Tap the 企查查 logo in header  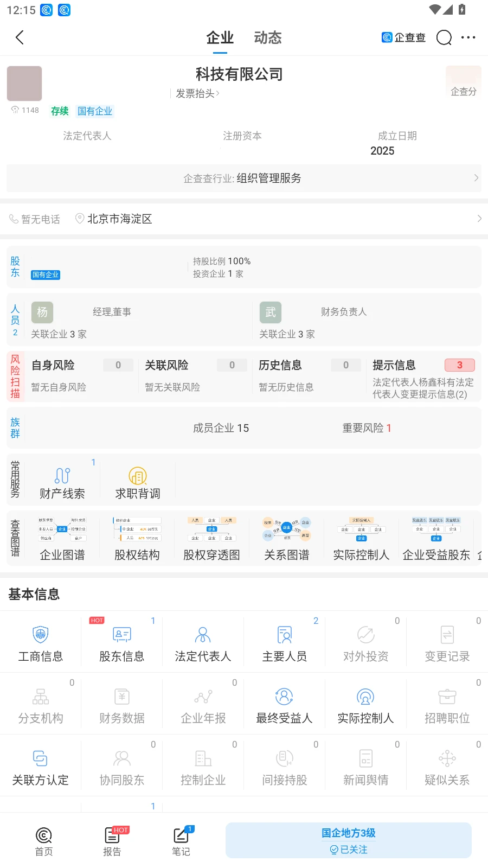click(403, 37)
